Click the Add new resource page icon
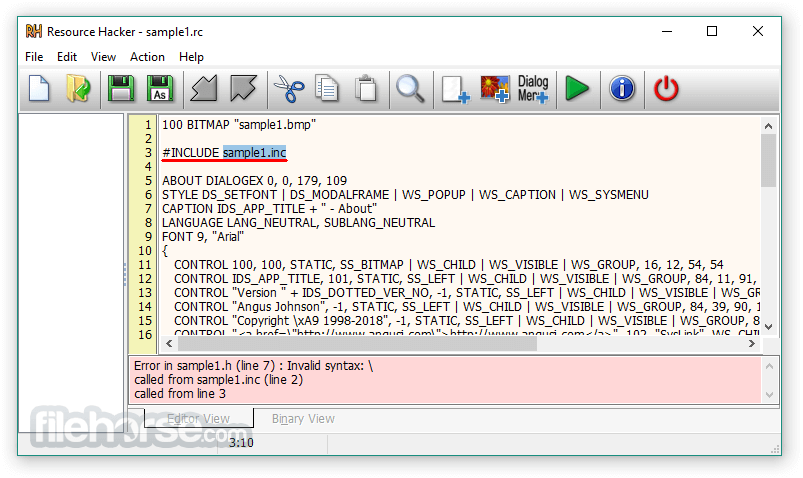The width and height of the screenshot is (803, 478). point(455,89)
